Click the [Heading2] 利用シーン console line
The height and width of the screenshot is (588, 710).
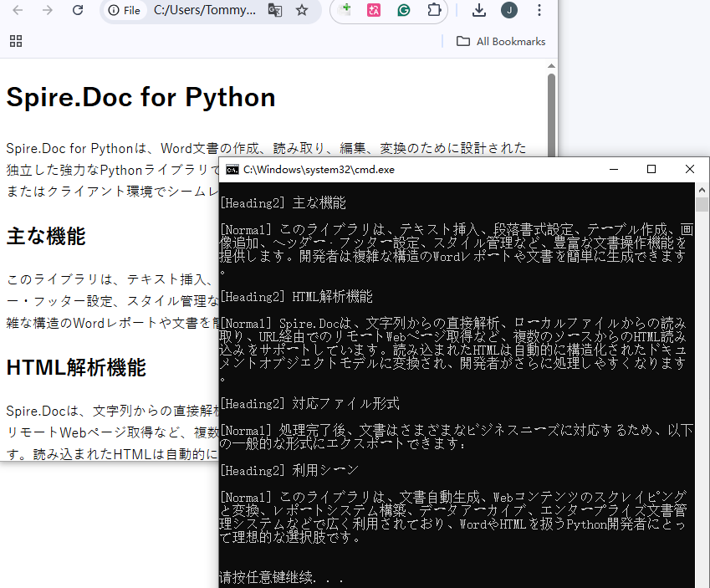click(289, 471)
